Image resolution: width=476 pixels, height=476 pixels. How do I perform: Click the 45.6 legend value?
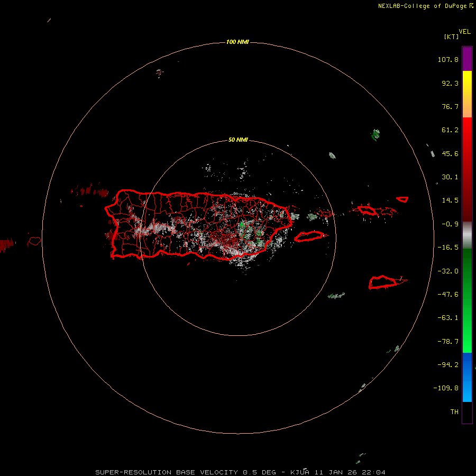coord(450,153)
